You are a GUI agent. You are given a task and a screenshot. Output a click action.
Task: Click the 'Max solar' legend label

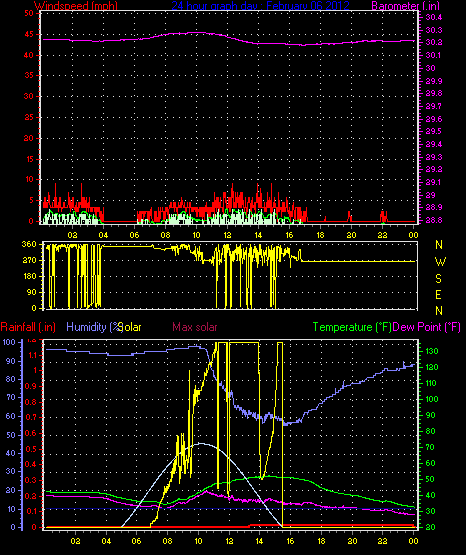(195, 327)
